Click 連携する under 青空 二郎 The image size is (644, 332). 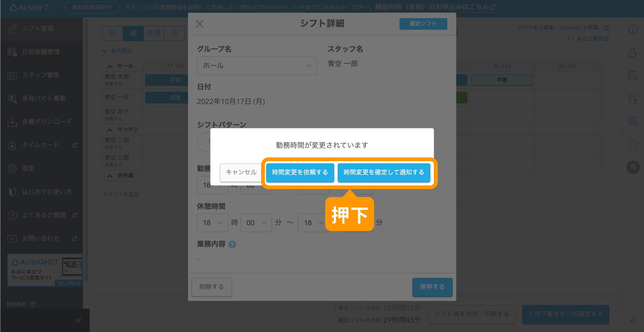pos(113,147)
